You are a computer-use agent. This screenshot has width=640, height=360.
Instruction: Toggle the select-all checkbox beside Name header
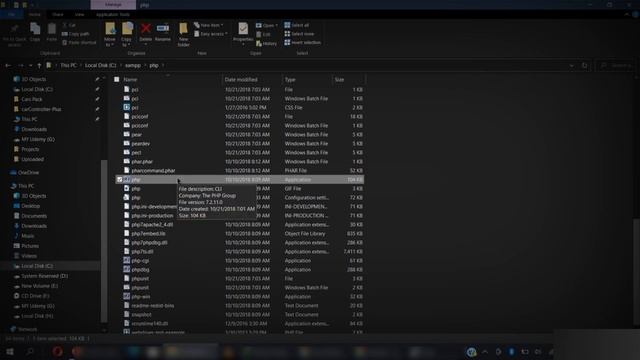tap(117, 80)
